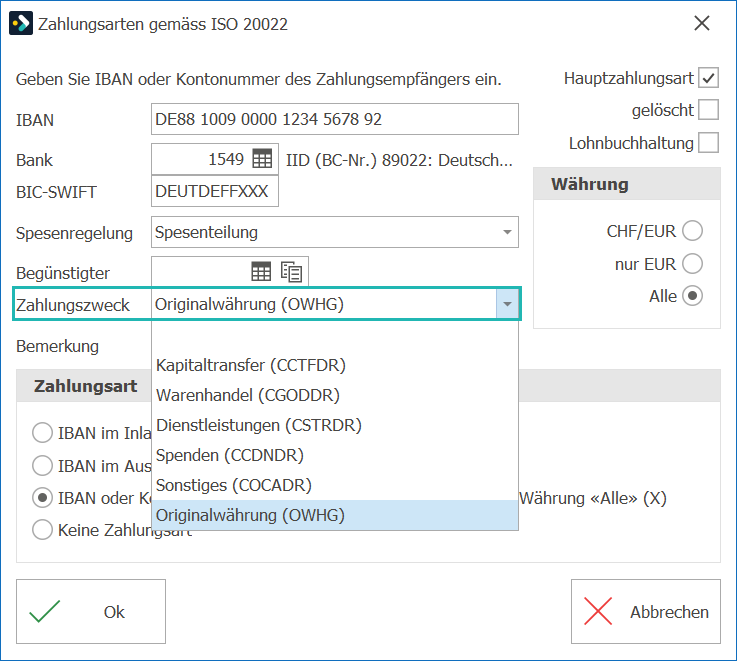Click the Begünstigter copy-document icon
The height and width of the screenshot is (670, 746).
[x=291, y=272]
